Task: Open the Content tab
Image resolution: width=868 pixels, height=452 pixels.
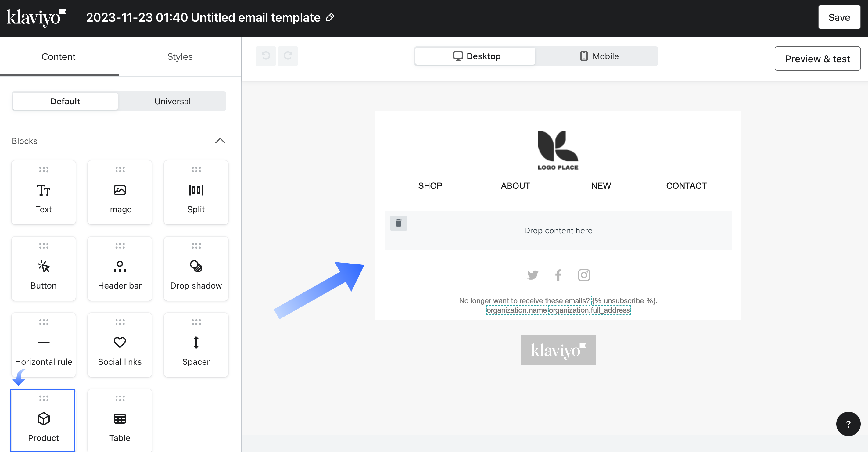Action: pyautogui.click(x=58, y=57)
